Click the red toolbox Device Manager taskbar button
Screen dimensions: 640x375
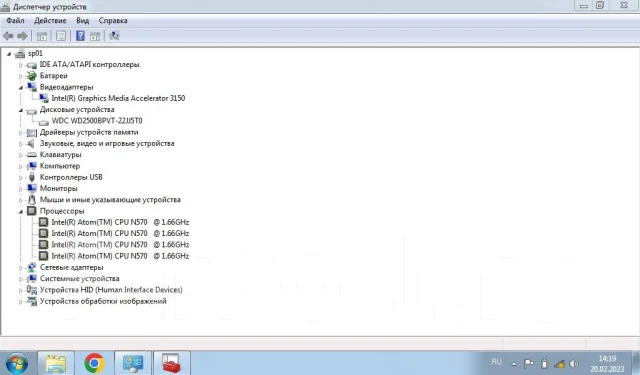pyautogui.click(x=171, y=363)
